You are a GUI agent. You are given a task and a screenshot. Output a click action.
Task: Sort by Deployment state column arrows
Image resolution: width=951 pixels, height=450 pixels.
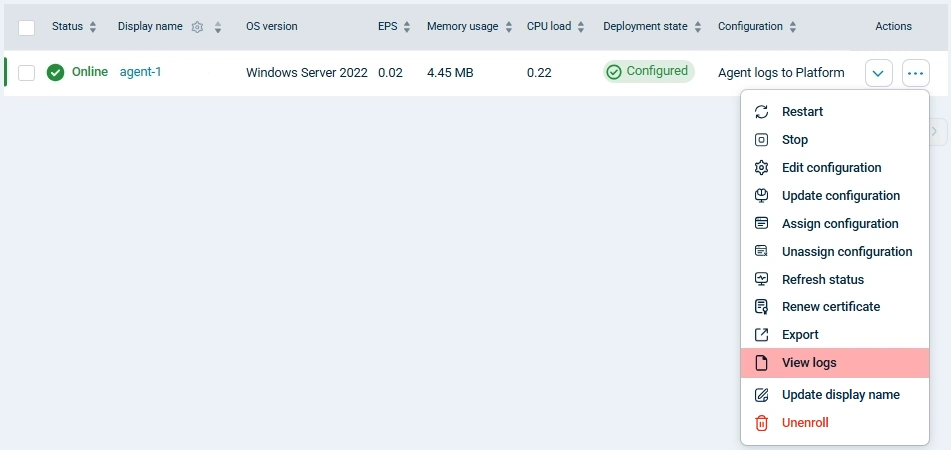[x=698, y=27]
